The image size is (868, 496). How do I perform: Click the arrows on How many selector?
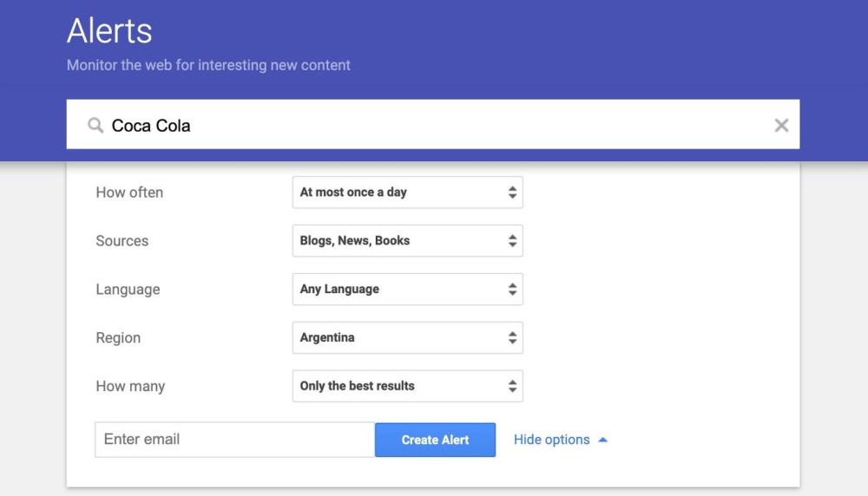(x=512, y=387)
